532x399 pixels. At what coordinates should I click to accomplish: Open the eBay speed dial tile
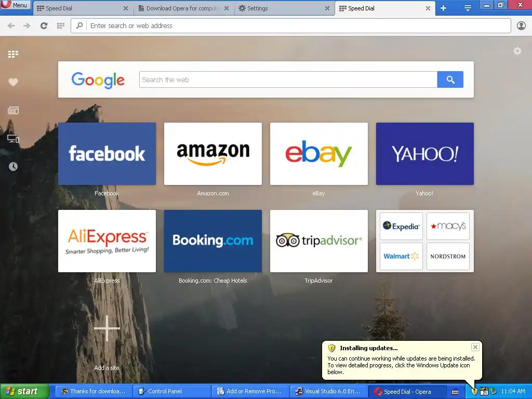(x=318, y=154)
